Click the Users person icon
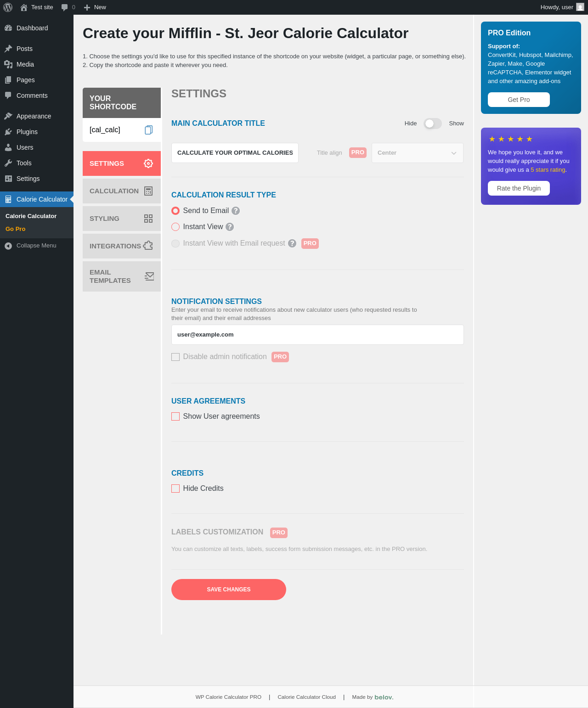The height and width of the screenshot is (708, 588). click(8, 147)
